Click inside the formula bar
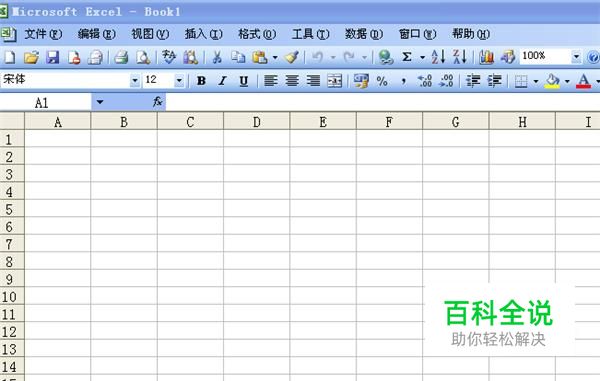Image resolution: width=600 pixels, height=381 pixels. coord(383,102)
